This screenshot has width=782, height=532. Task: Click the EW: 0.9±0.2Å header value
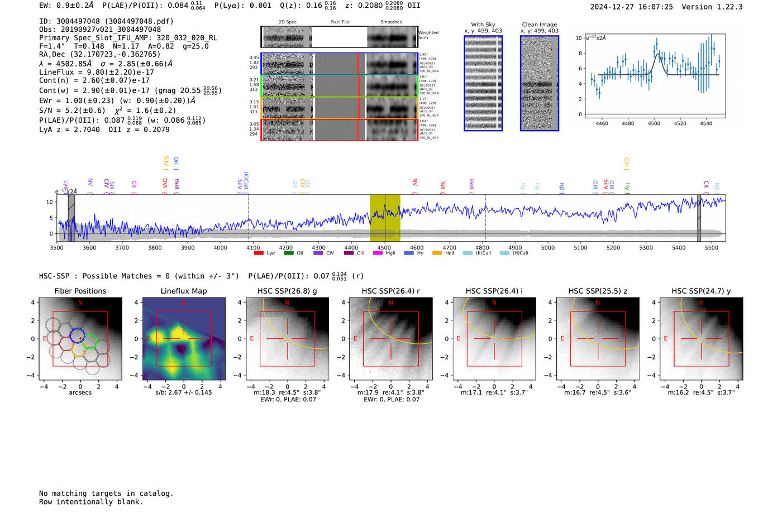click(x=66, y=5)
